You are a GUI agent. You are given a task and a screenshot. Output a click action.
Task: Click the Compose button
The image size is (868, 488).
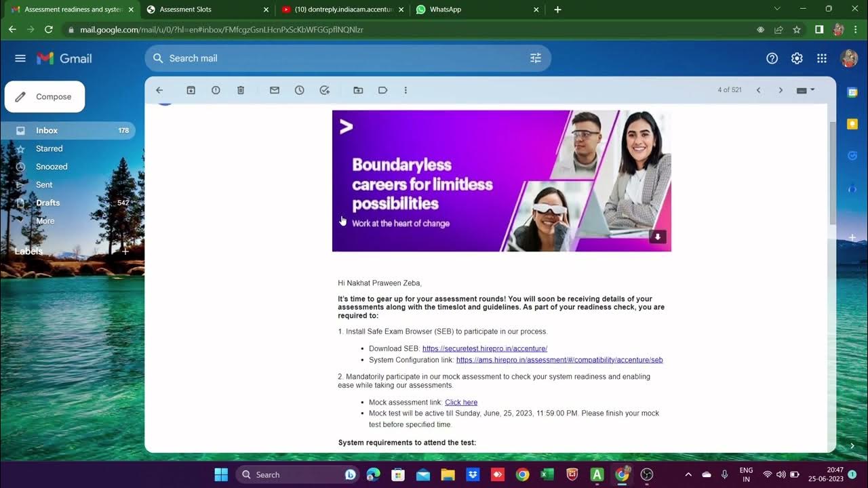(x=45, y=97)
